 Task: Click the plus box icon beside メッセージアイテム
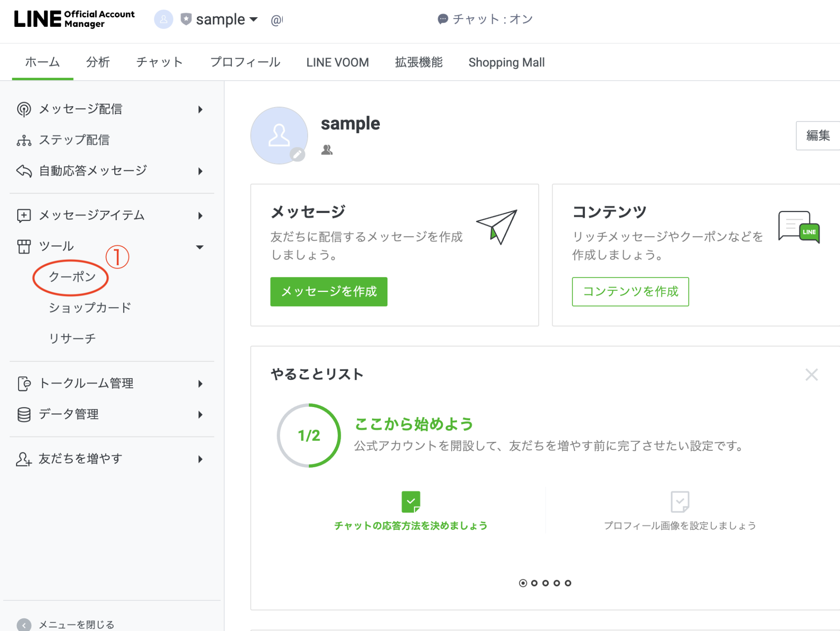(x=24, y=216)
